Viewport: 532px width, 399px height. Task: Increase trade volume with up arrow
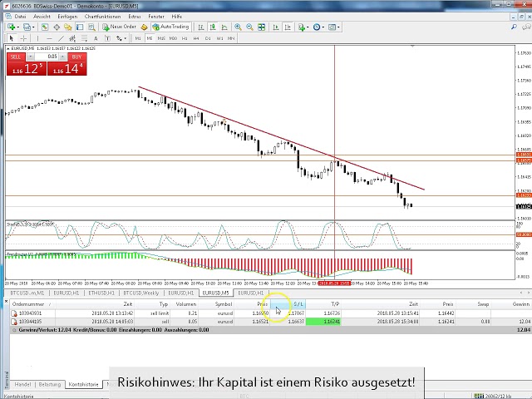tap(63, 57)
